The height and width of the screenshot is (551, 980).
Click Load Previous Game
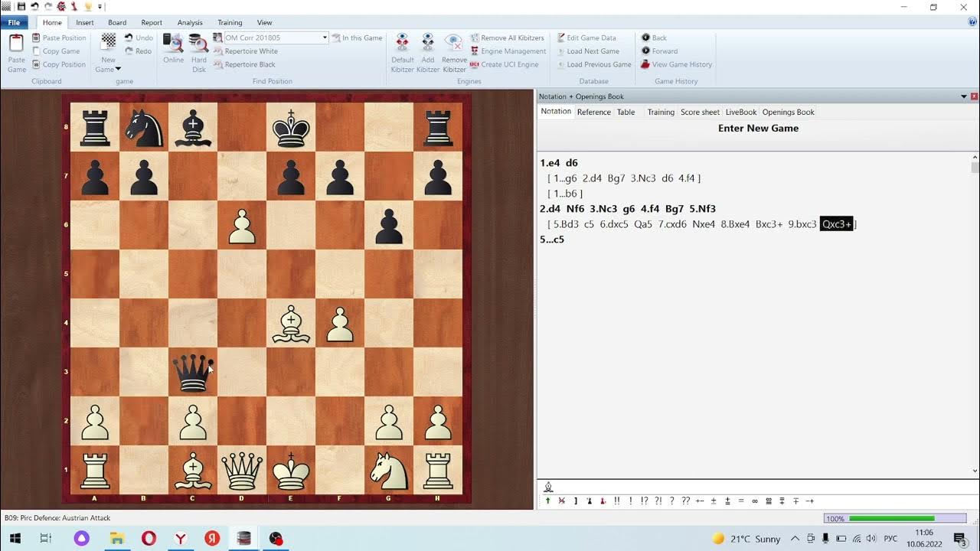pos(593,64)
